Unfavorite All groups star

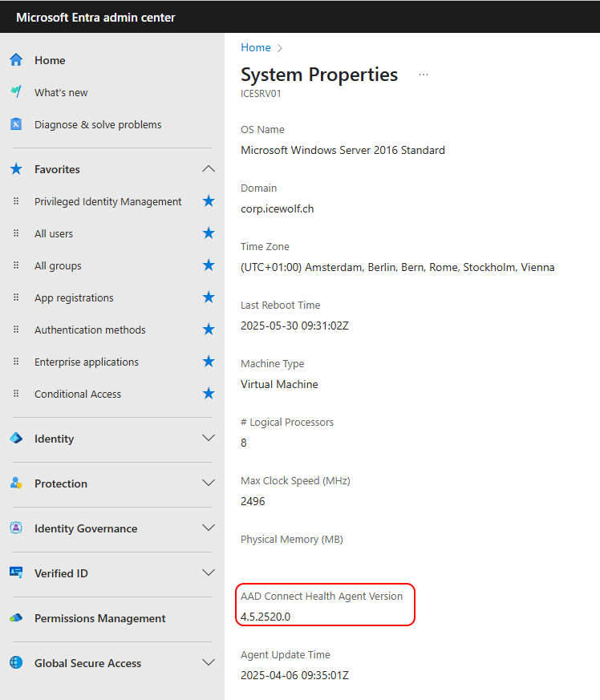click(x=209, y=265)
